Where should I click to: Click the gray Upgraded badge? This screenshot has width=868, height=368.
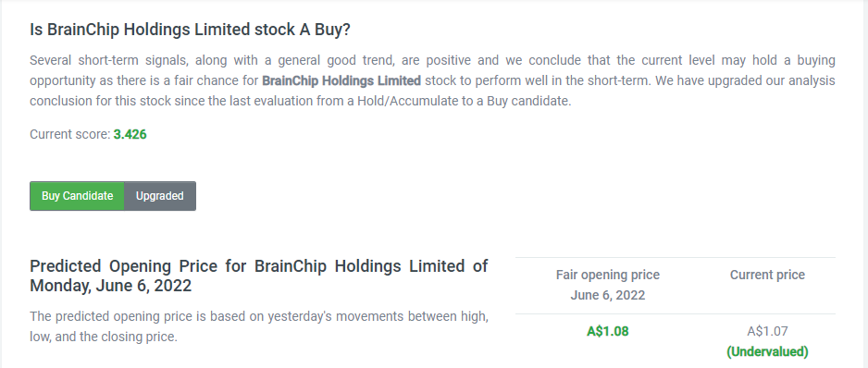(x=160, y=196)
